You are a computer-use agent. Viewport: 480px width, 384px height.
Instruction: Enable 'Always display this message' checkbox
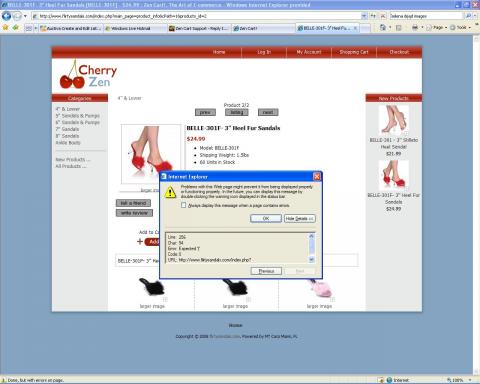pos(183,205)
